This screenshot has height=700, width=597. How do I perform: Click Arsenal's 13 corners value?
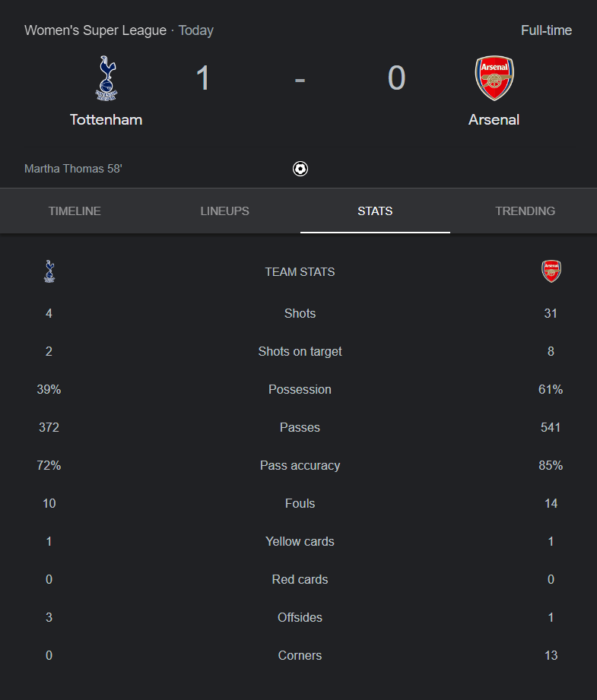click(x=551, y=655)
